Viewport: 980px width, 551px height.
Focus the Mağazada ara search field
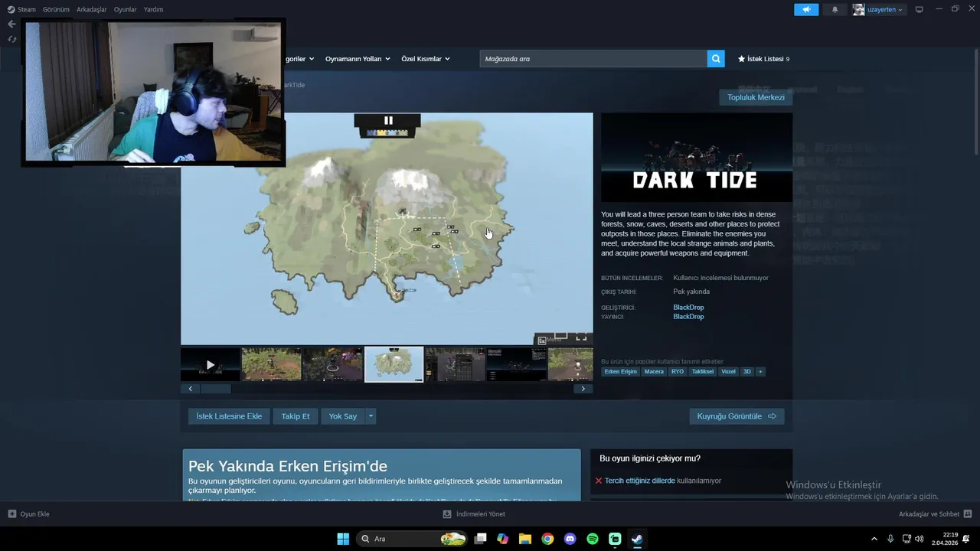pyautogui.click(x=593, y=59)
